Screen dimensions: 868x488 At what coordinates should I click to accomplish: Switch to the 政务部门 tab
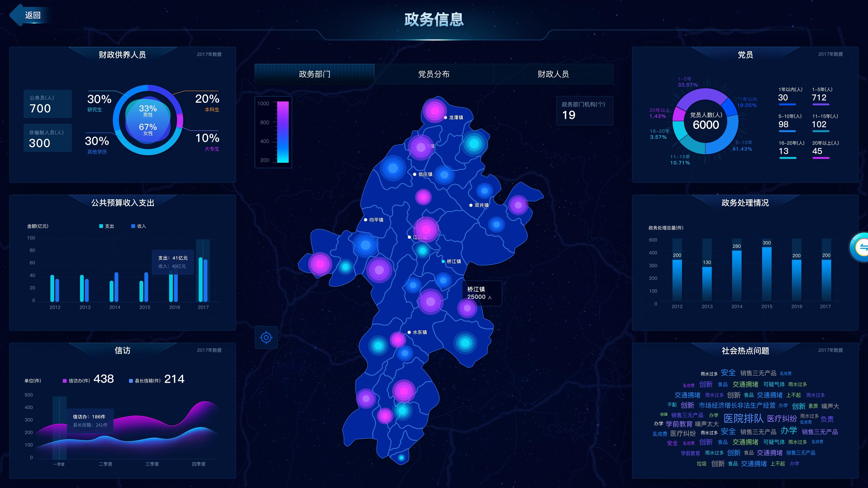[314, 74]
